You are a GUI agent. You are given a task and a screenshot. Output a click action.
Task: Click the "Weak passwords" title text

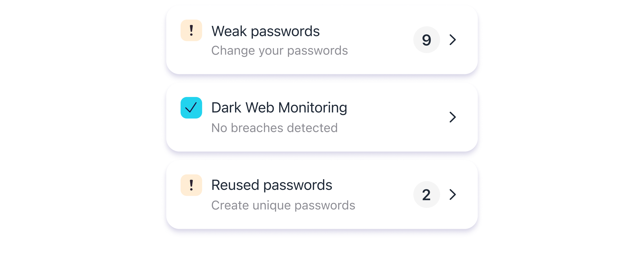coord(265,31)
